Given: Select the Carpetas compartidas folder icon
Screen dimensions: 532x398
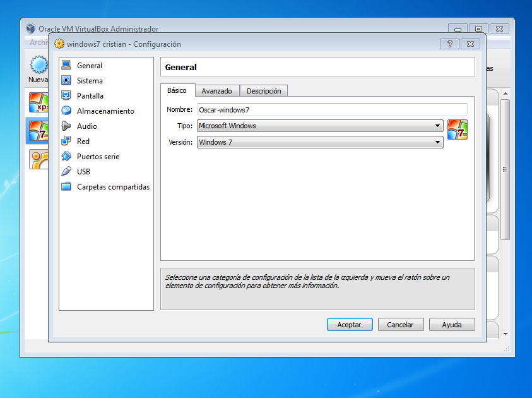Looking at the screenshot, I should click(66, 186).
